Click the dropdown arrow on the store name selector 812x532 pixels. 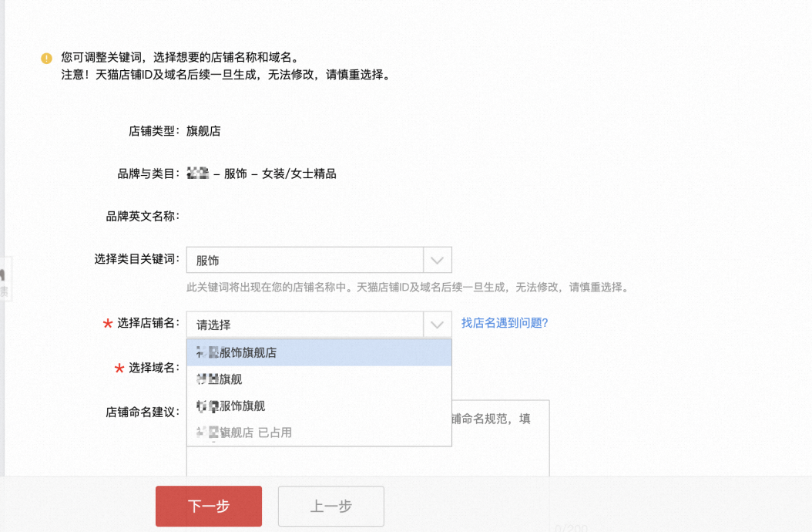click(x=438, y=325)
